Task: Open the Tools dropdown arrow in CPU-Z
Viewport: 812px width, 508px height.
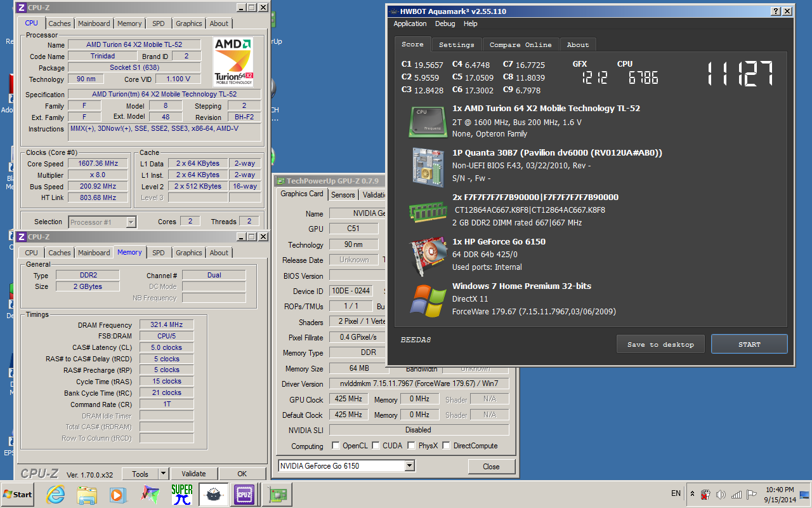Action: click(163, 474)
